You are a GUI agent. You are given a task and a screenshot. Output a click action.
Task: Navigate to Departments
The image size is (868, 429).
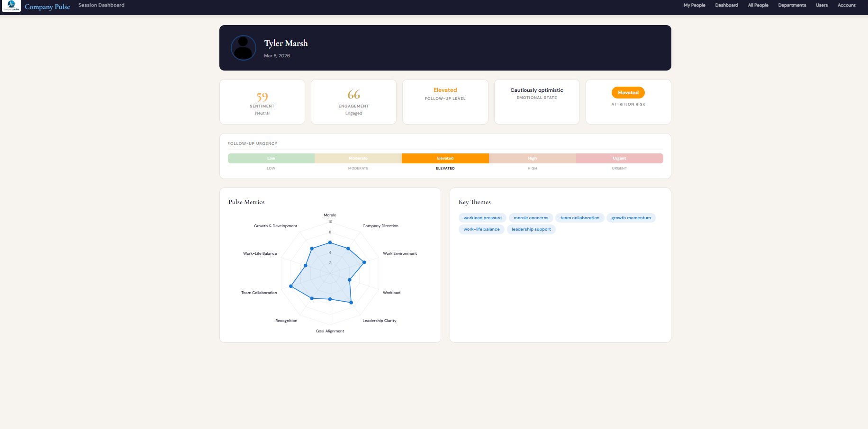[792, 5]
